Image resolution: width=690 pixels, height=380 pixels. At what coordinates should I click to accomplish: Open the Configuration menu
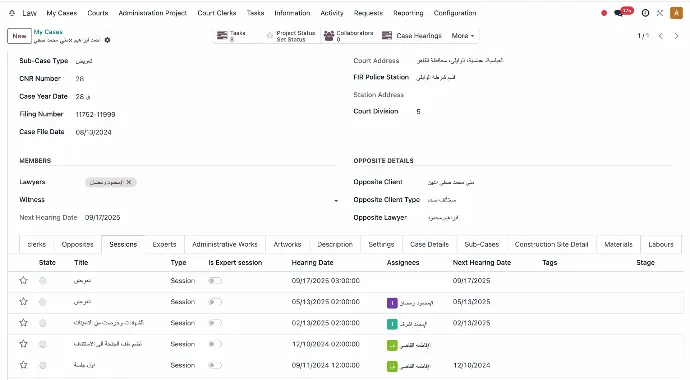click(455, 13)
